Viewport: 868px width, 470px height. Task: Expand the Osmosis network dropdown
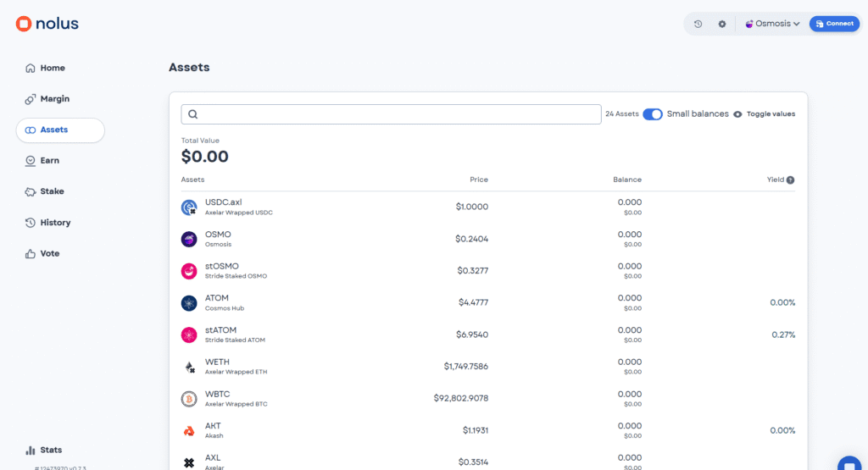point(772,24)
